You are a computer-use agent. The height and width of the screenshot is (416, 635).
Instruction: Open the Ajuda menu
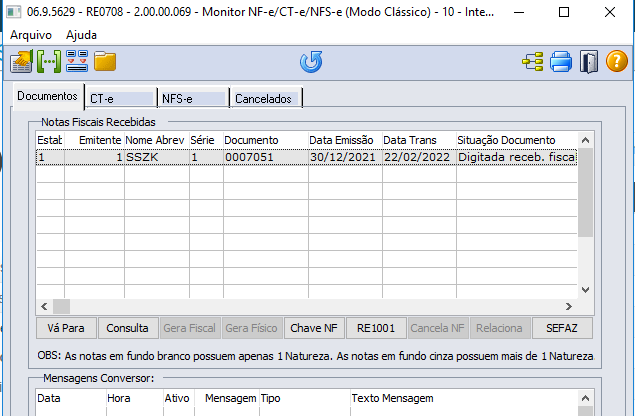(82, 34)
